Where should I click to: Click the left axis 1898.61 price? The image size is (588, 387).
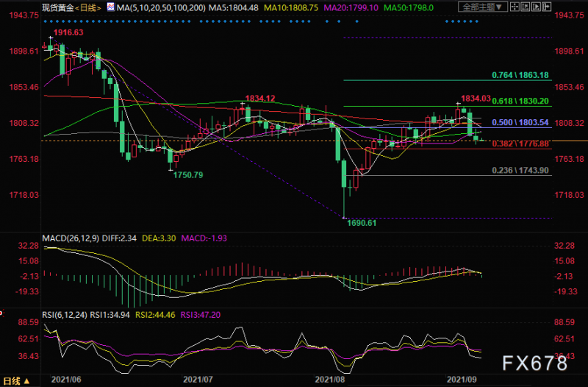pos(24,51)
